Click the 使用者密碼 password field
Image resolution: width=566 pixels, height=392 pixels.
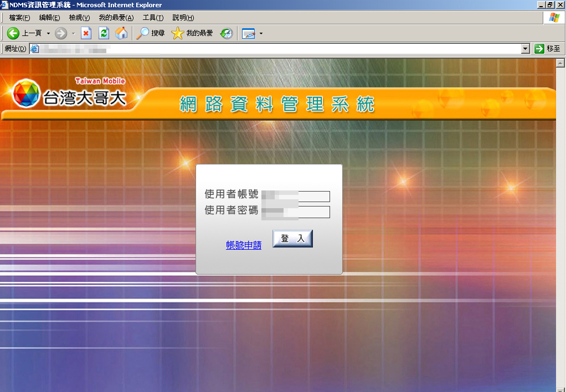296,212
